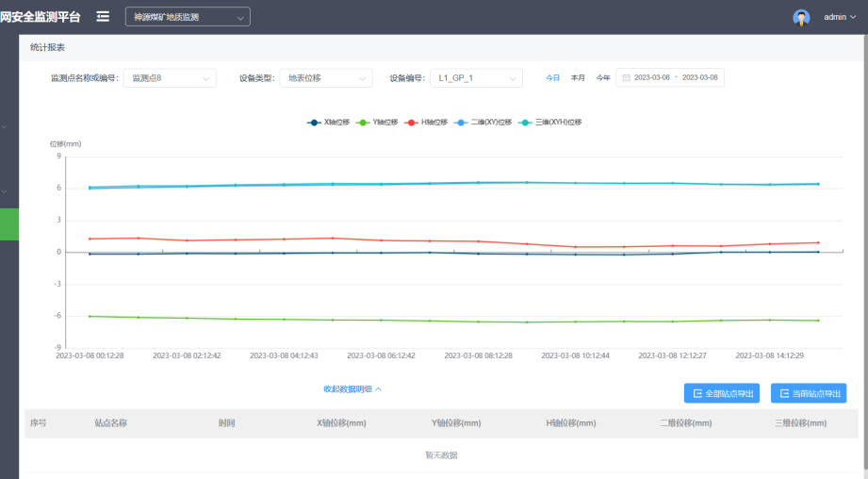Collapse data details via 收起数据明细
This screenshot has height=479, width=868.
point(352,388)
